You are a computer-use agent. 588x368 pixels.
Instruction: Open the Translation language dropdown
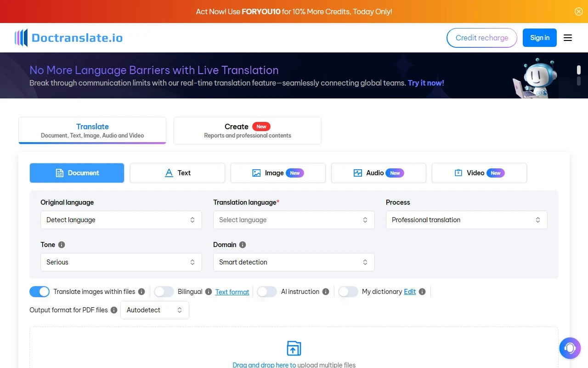click(294, 220)
